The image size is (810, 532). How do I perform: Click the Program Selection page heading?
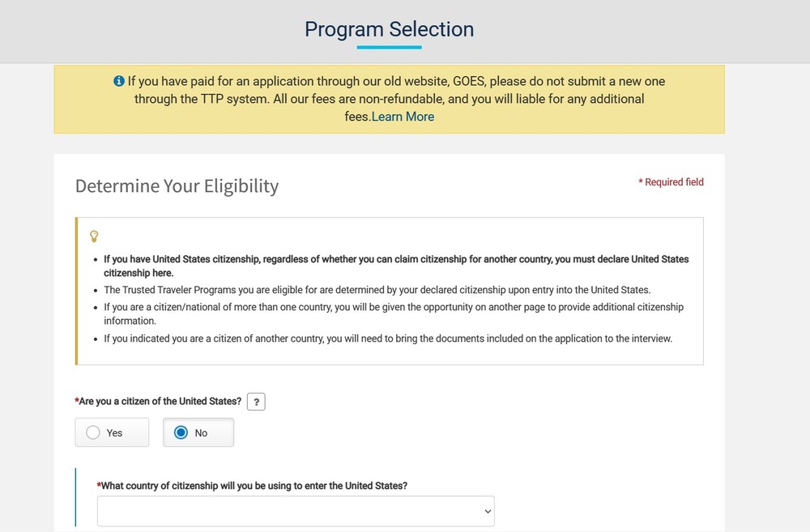[x=389, y=29]
